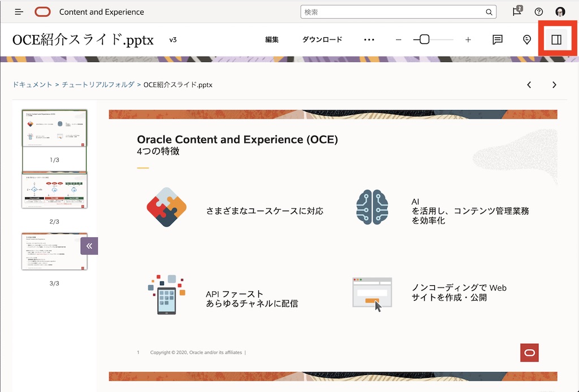Click the 編集 edit button
This screenshot has height=392, width=579.
[272, 40]
